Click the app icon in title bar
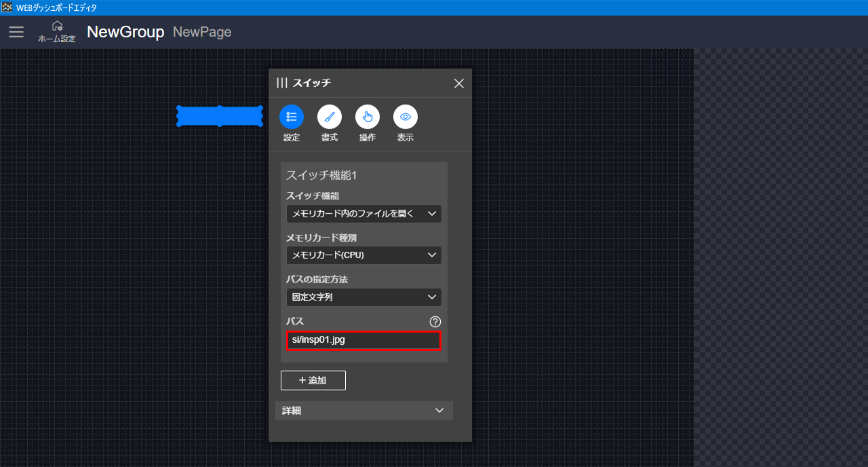The height and width of the screenshot is (467, 868). click(x=7, y=7)
